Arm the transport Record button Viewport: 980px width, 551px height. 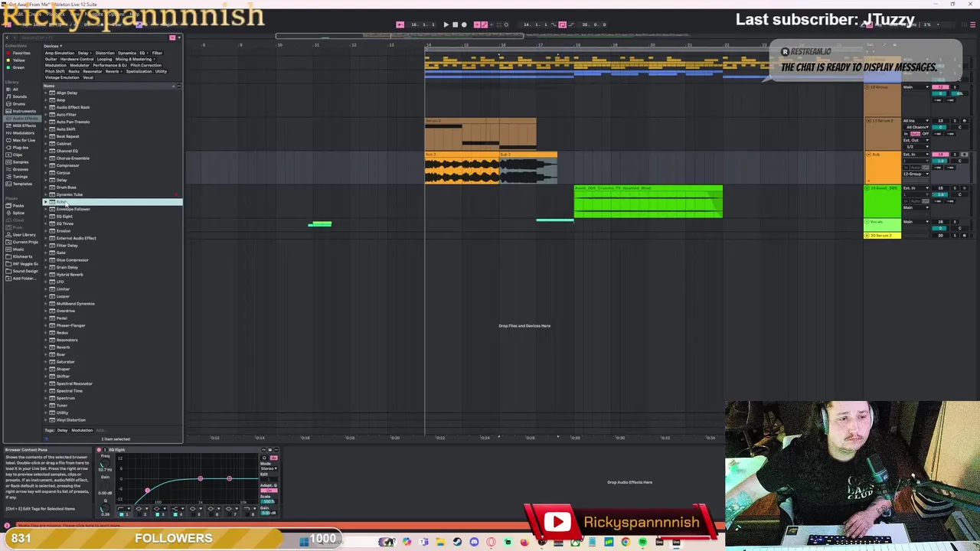click(463, 24)
